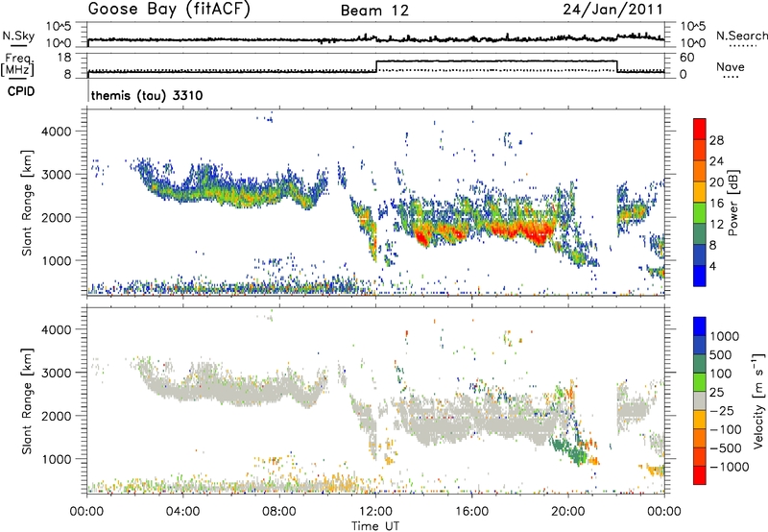The height and width of the screenshot is (532, 768).
Task: Click the "3000" tick on the velocity panel axis
Action: pyautogui.click(x=56, y=373)
